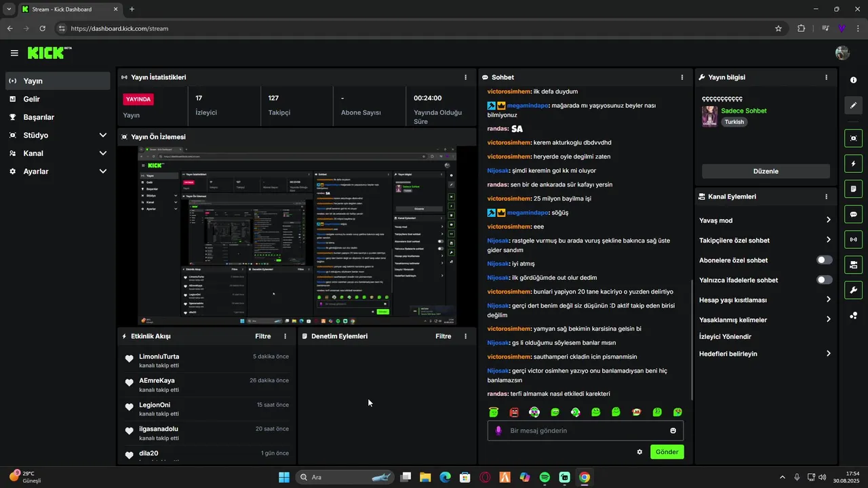This screenshot has width=868, height=488.
Task: Select Başarılar in the sidebar
Action: tap(58, 117)
